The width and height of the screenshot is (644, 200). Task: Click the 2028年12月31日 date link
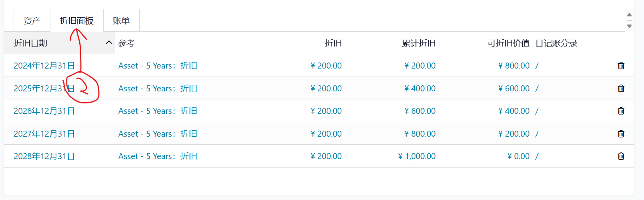click(x=44, y=156)
